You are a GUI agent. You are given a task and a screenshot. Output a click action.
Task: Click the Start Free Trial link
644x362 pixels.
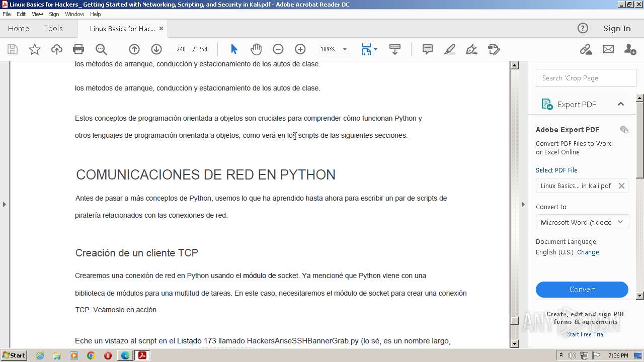click(586, 334)
